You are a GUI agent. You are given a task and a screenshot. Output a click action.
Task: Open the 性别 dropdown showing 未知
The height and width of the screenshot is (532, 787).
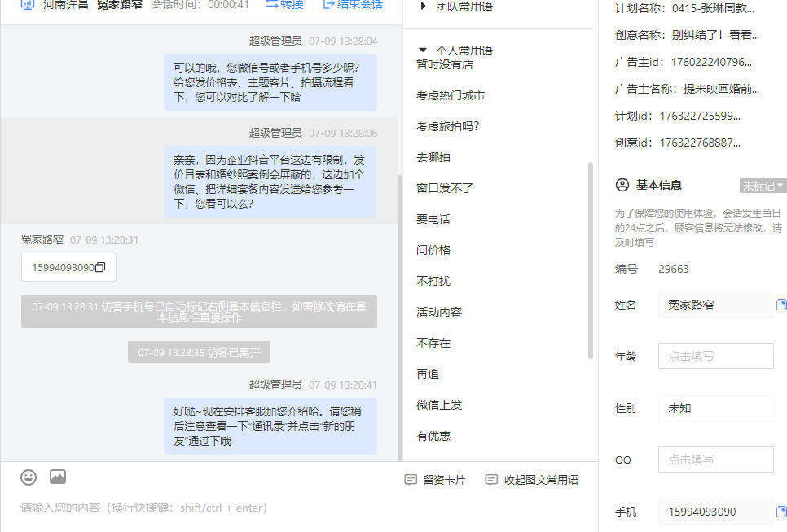point(716,408)
